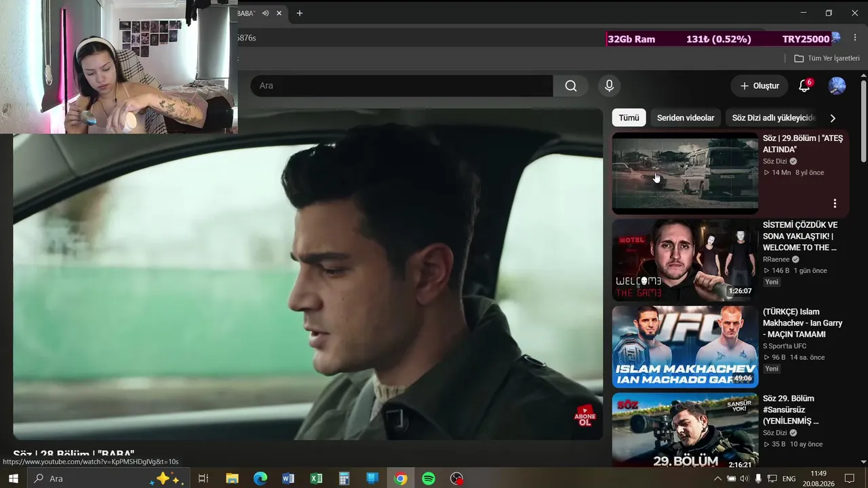
Task: Visit the RRaenee channel
Action: [776, 260]
